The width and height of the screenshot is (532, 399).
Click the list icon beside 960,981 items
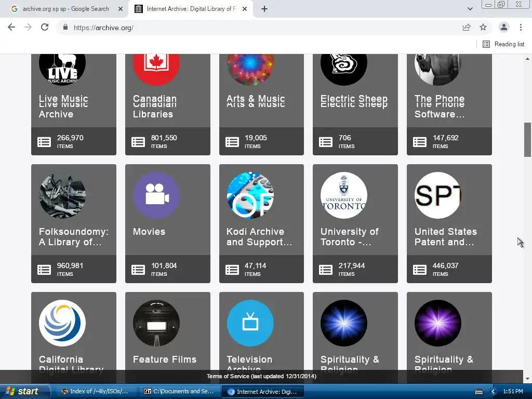click(44, 270)
